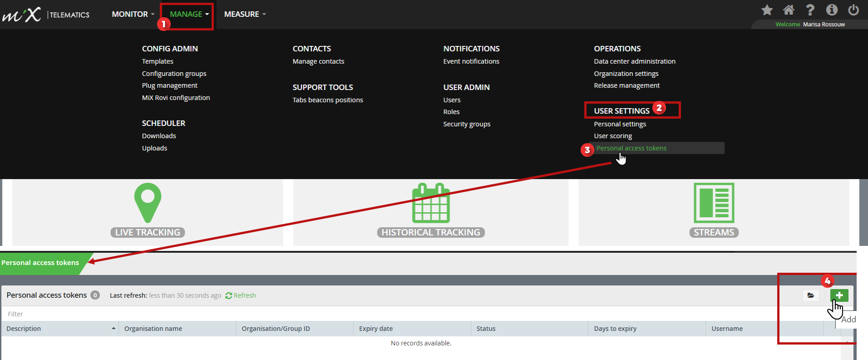
Task: Switch to Personal access tokens tab
Action: coord(40,263)
